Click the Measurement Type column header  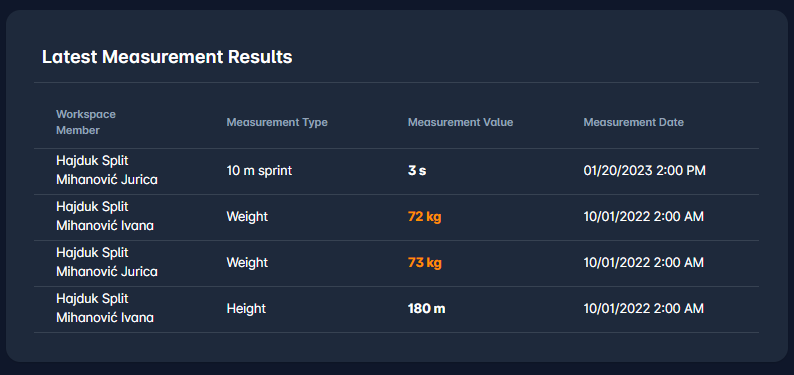click(277, 122)
